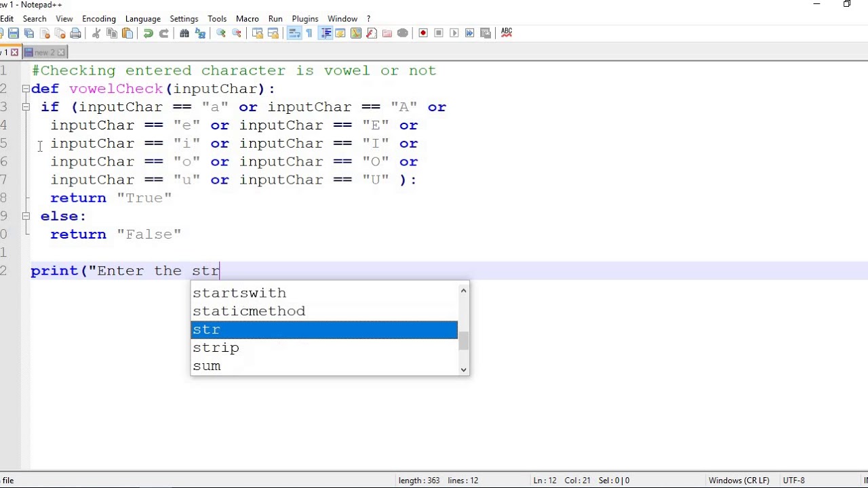The width and height of the screenshot is (868, 488).
Task: Click the autocomplete scrollbar thumb
Action: (x=463, y=341)
